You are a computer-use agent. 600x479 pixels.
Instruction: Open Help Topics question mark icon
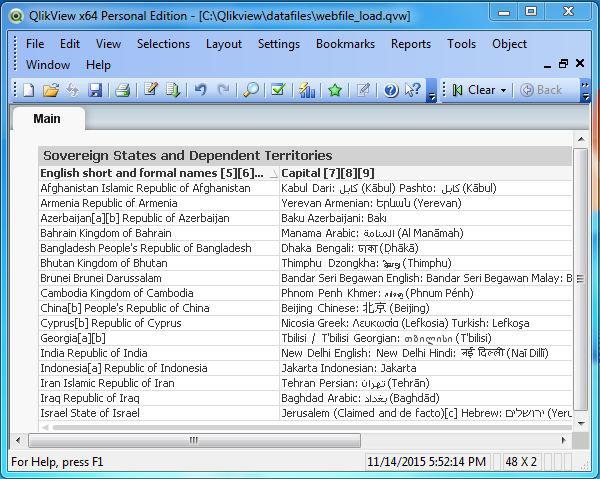391,90
